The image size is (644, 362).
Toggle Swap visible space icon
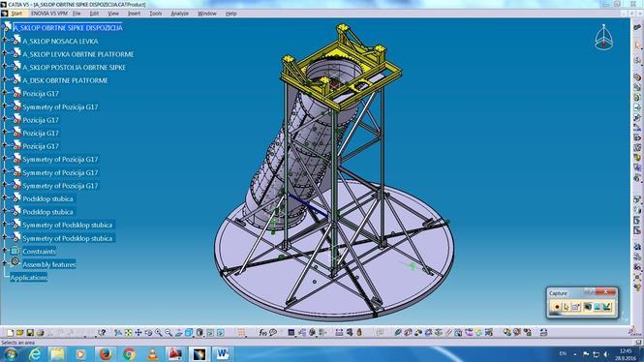tap(221, 332)
